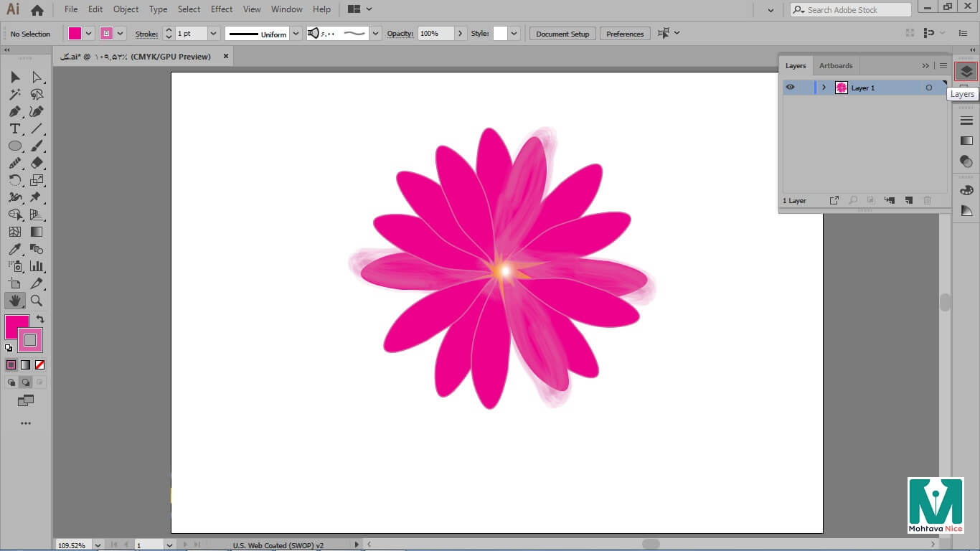Select the Type tool
The height and width of the screenshot is (551, 980).
click(14, 128)
